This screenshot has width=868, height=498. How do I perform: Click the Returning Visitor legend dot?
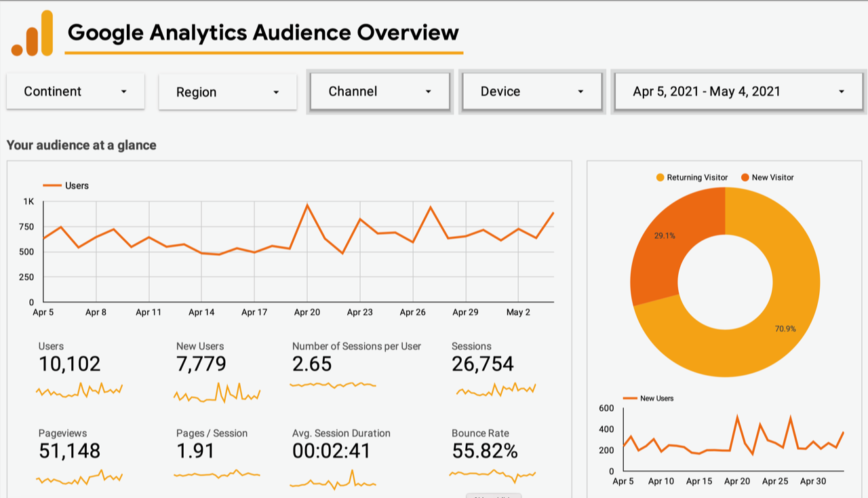660,177
